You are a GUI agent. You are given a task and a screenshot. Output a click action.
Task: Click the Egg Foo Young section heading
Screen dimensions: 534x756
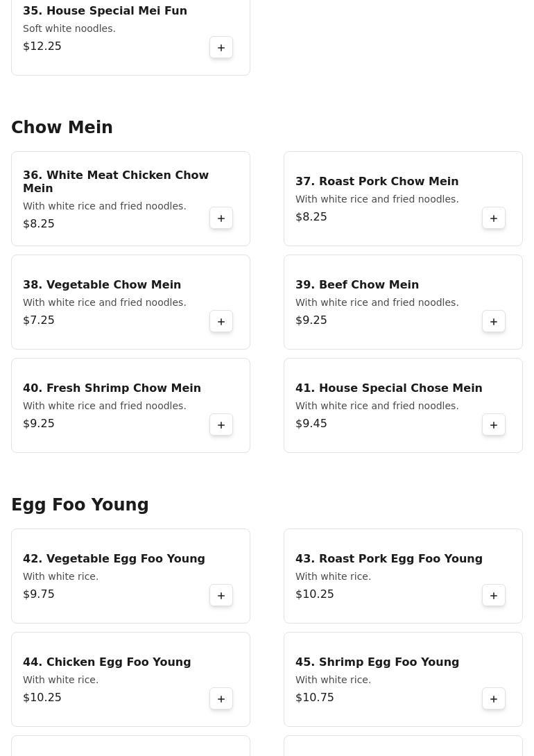pyautogui.click(x=80, y=505)
